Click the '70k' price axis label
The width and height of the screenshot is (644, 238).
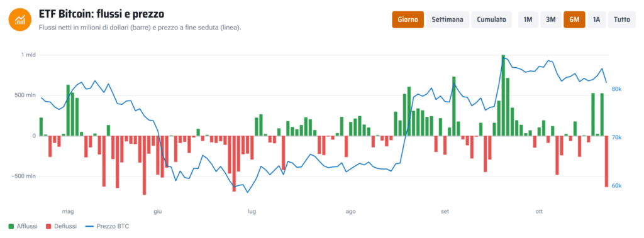pos(617,138)
